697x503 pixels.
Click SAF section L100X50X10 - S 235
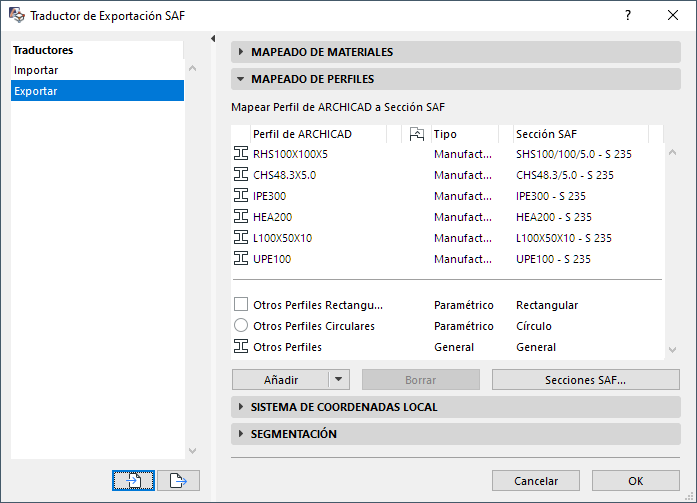(564, 238)
